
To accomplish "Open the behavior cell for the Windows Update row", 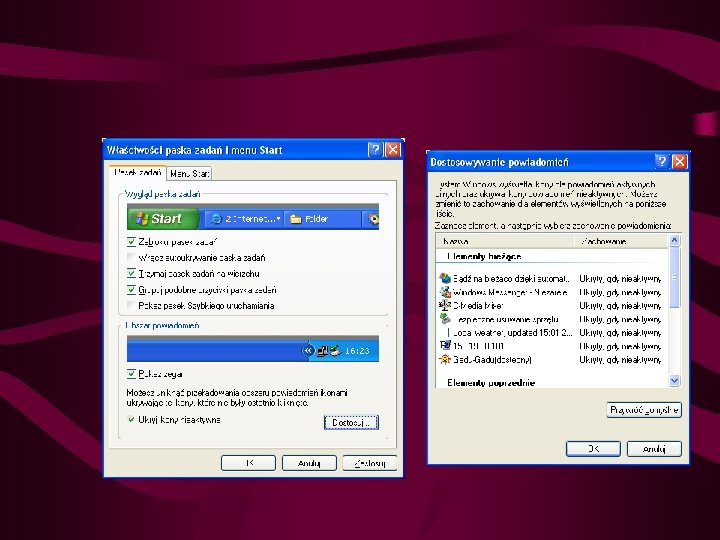I will coord(620,278).
